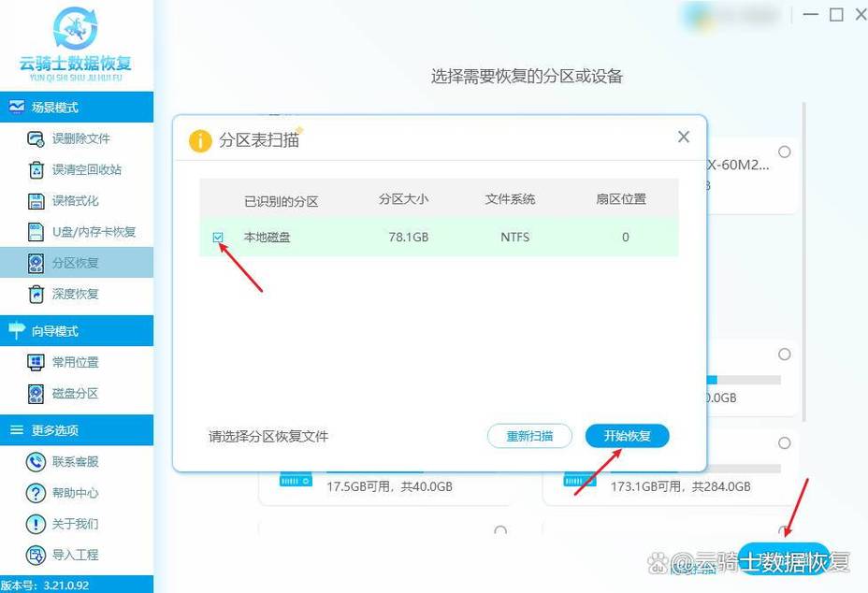Select 分区恢复 in sidebar
The width and height of the screenshot is (868, 593).
point(77,263)
